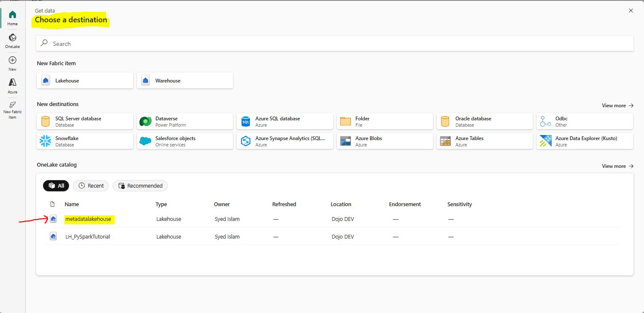Click Oracle database card label
Viewport: 644px width, 313px height.
point(473,119)
